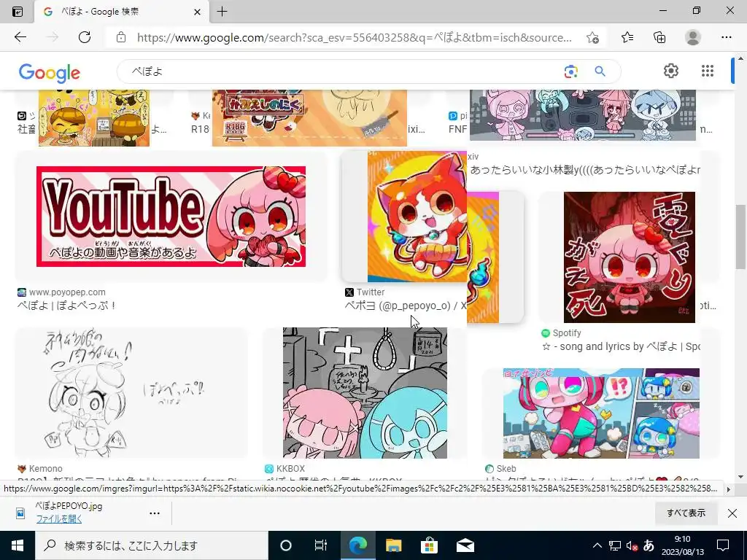Click the ぺぽよPEPOYO.jpg file icon
Image resolution: width=747 pixels, height=560 pixels.
point(20,513)
